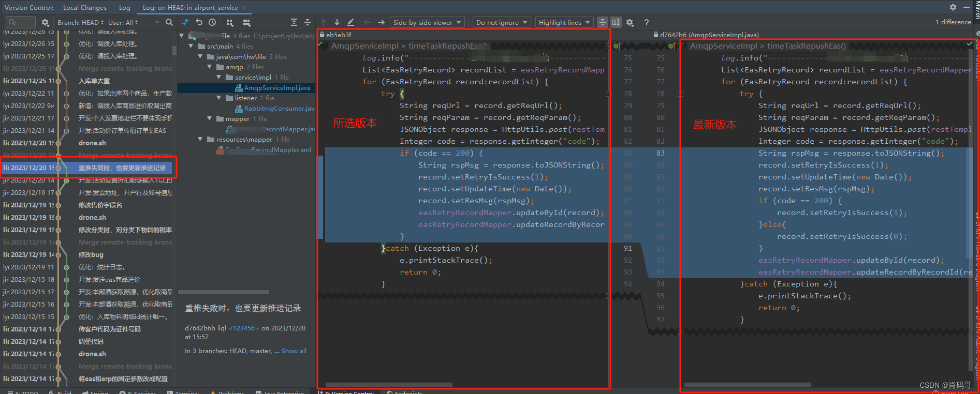The image size is (980, 394).
Task: Show more log filters chevron
Action: click(157, 22)
